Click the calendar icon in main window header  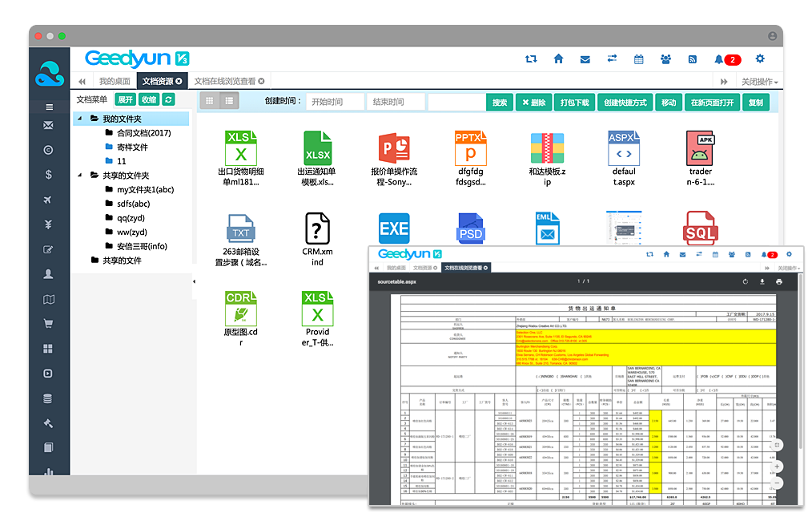click(x=639, y=59)
